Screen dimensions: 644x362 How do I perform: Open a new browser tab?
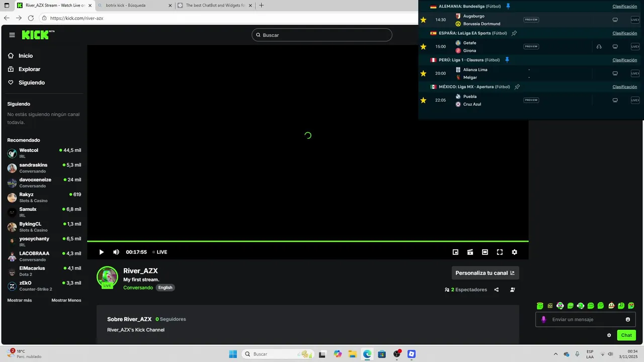[x=261, y=6]
